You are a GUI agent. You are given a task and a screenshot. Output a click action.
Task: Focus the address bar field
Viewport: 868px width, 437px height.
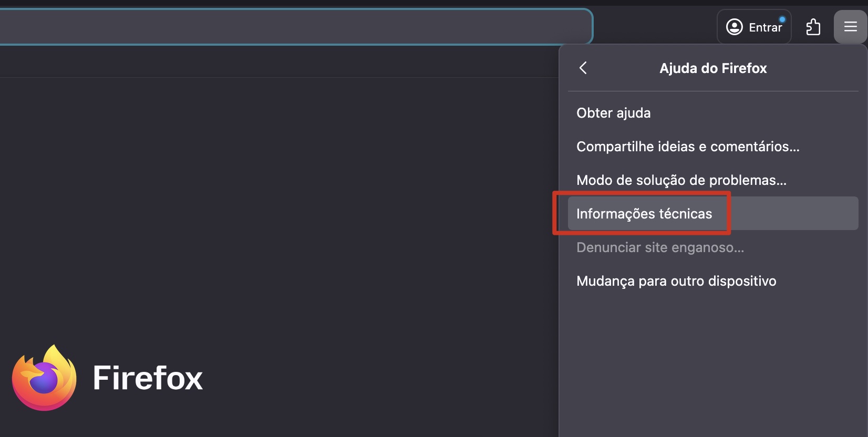tap(296, 26)
